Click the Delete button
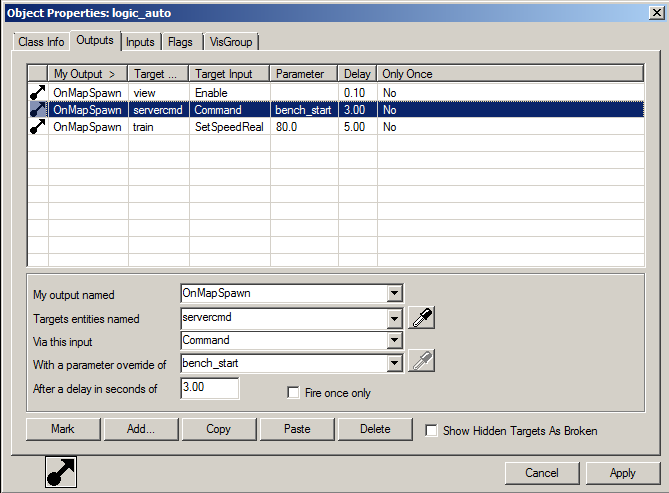Image resolution: width=669 pixels, height=493 pixels. click(375, 429)
